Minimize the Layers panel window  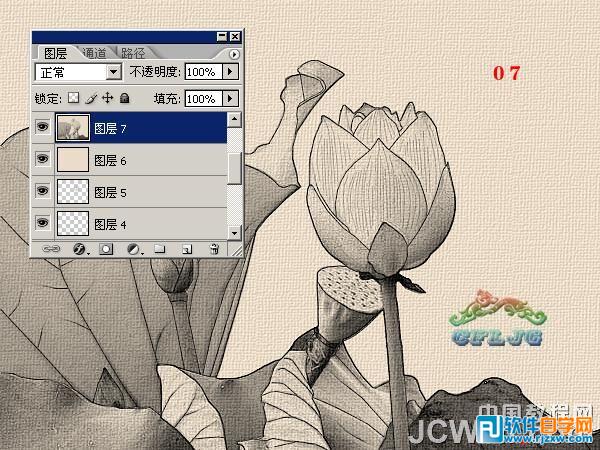coord(222,37)
